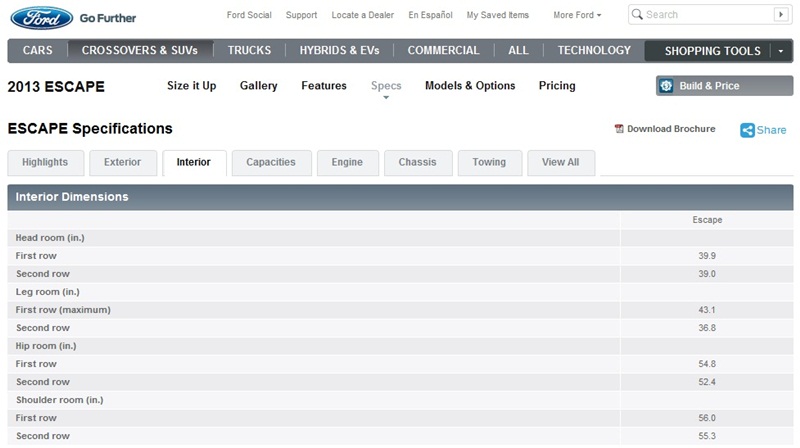Click the Hip room (in.) row label
The height and width of the screenshot is (448, 800).
[46, 346]
